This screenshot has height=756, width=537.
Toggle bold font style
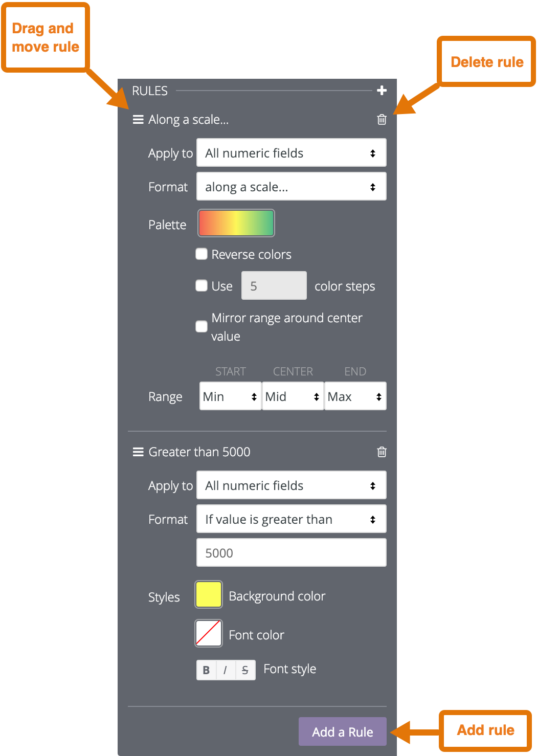[x=206, y=670]
